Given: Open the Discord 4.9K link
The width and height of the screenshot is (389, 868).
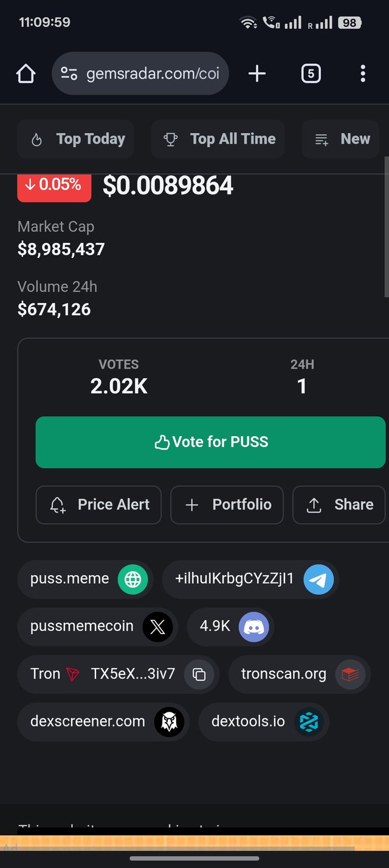Looking at the screenshot, I should pyautogui.click(x=231, y=627).
